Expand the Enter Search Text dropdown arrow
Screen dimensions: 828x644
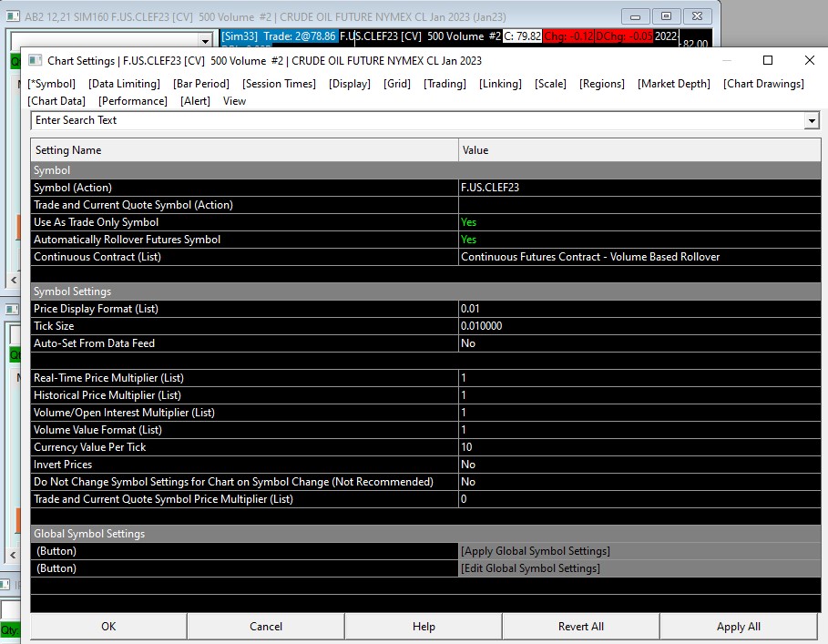811,120
